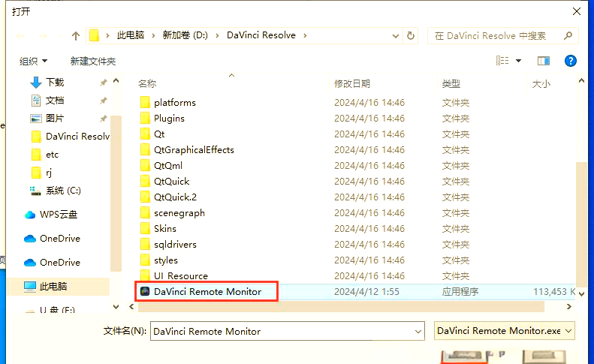Toggle the preview pane icon
The height and width of the screenshot is (364, 594).
pyautogui.click(x=544, y=61)
